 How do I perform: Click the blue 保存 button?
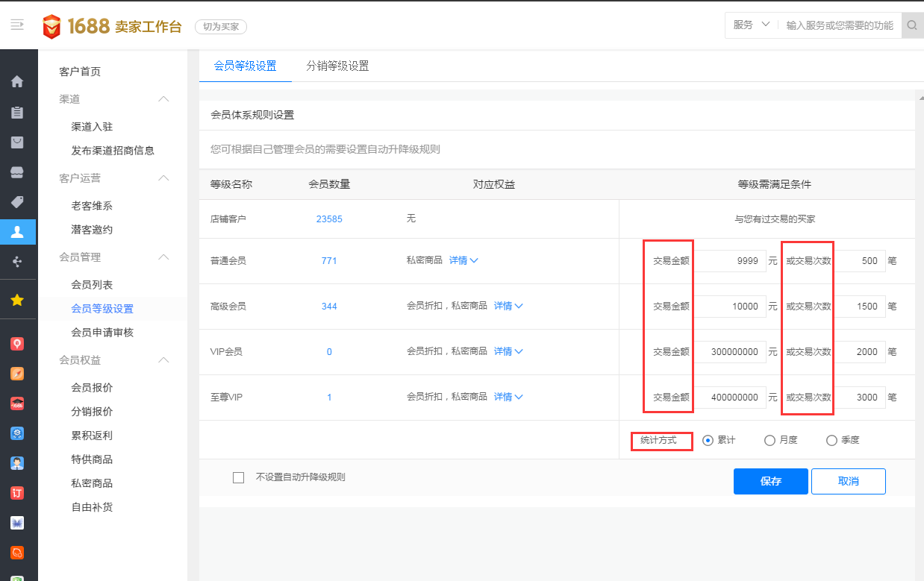click(x=770, y=482)
